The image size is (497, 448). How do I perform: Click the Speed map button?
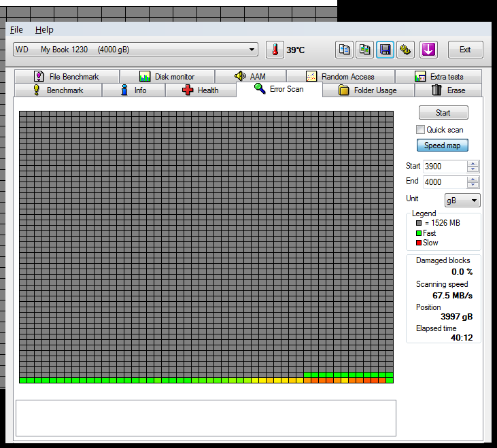tap(443, 145)
